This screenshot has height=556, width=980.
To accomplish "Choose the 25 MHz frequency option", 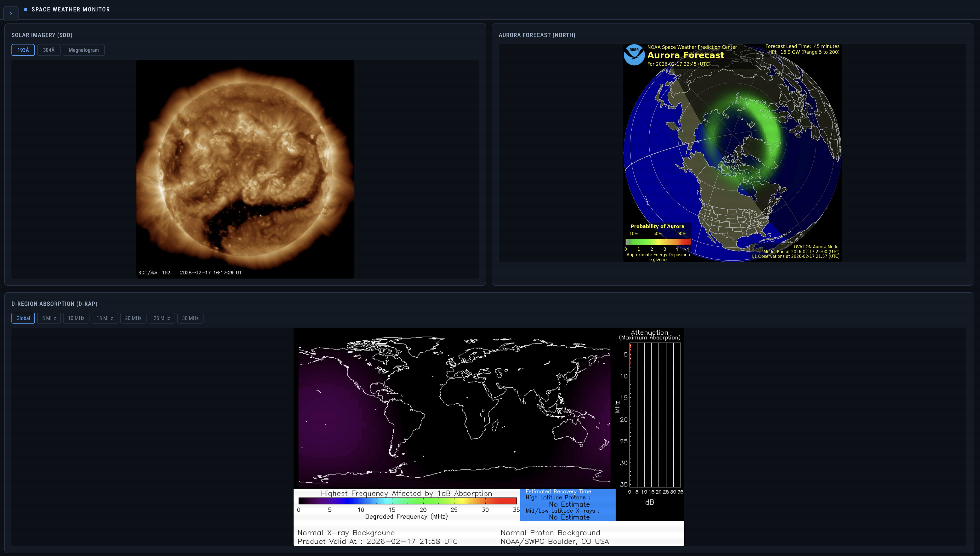I will pos(162,318).
